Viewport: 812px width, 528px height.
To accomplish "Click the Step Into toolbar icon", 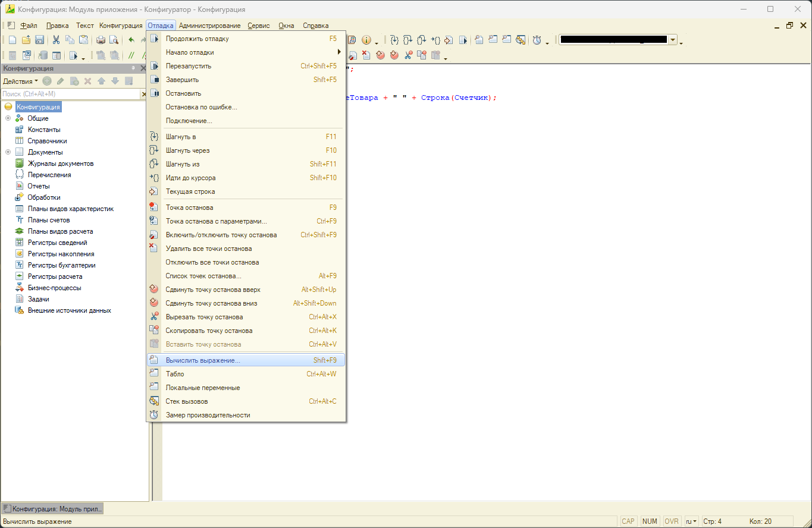I will pyautogui.click(x=394, y=40).
